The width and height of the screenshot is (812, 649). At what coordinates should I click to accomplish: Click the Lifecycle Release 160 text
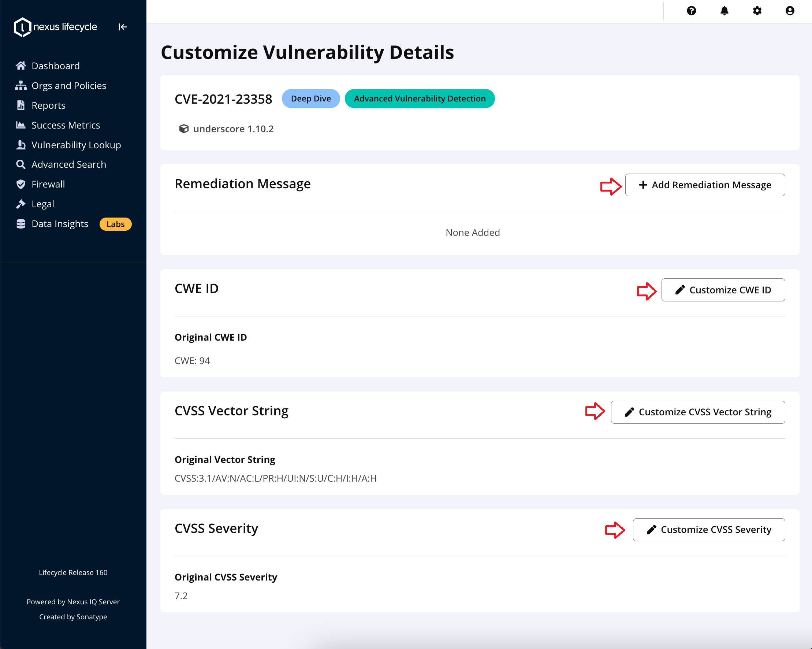coord(73,572)
